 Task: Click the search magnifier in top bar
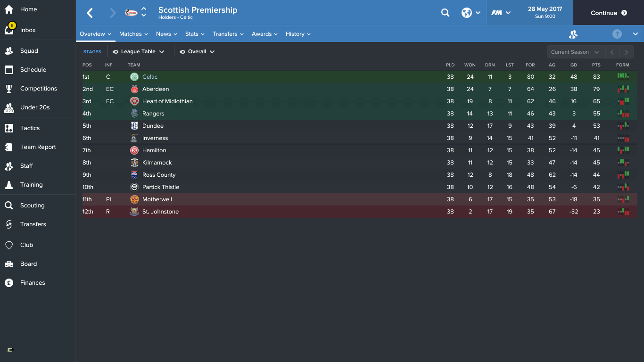[x=445, y=13]
